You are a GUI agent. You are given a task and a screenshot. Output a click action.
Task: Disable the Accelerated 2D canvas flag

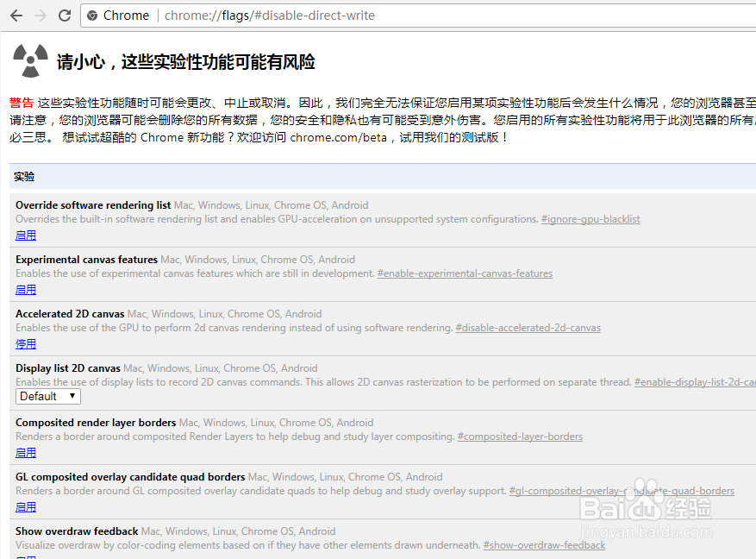pos(26,344)
